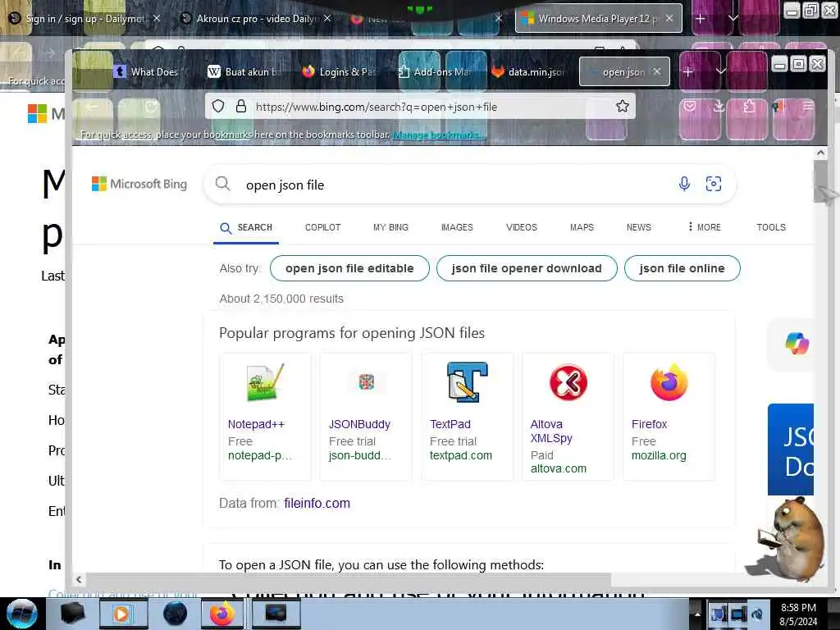This screenshot has width=840, height=630.
Task: Click the Copilot icon on right side
Action: [797, 344]
